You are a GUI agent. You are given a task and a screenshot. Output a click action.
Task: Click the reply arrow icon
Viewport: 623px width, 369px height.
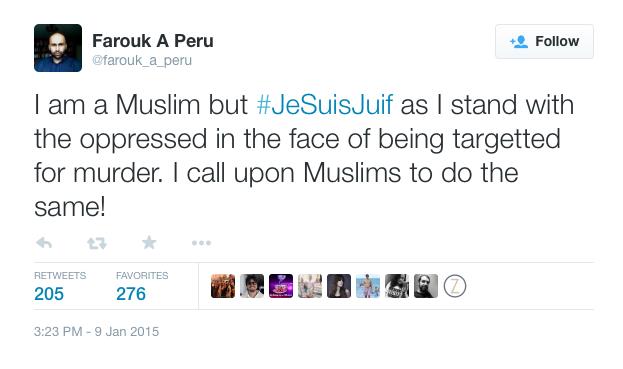(44, 242)
